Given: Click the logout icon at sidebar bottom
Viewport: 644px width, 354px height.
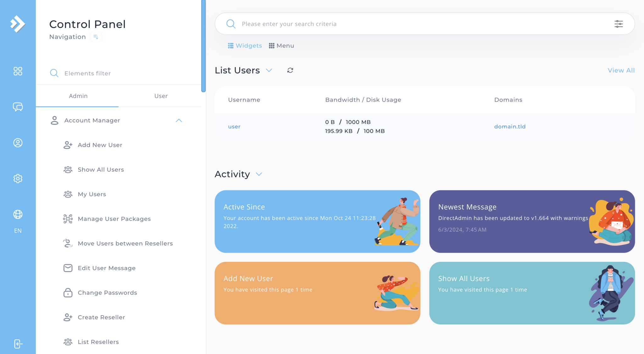Looking at the screenshot, I should (x=18, y=344).
